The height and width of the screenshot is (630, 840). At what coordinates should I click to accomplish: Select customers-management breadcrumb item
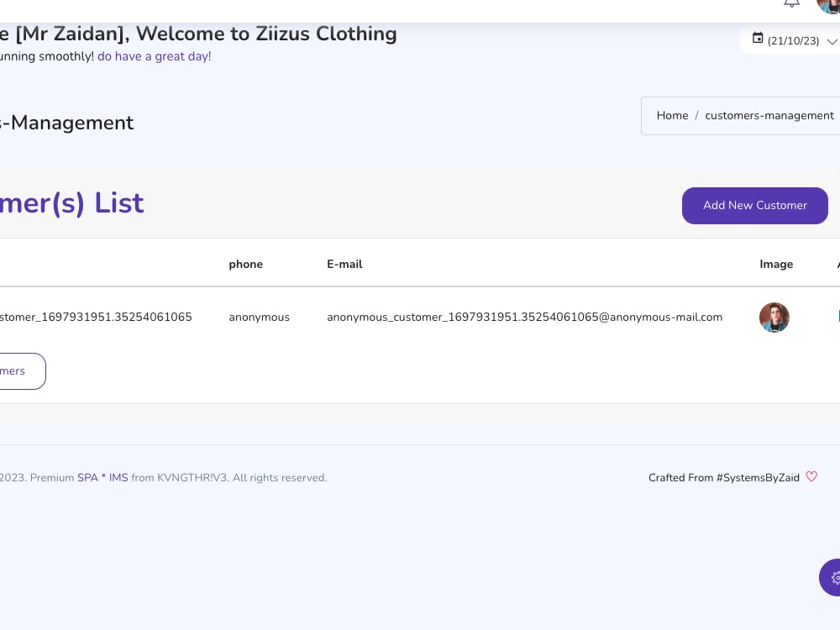769,115
